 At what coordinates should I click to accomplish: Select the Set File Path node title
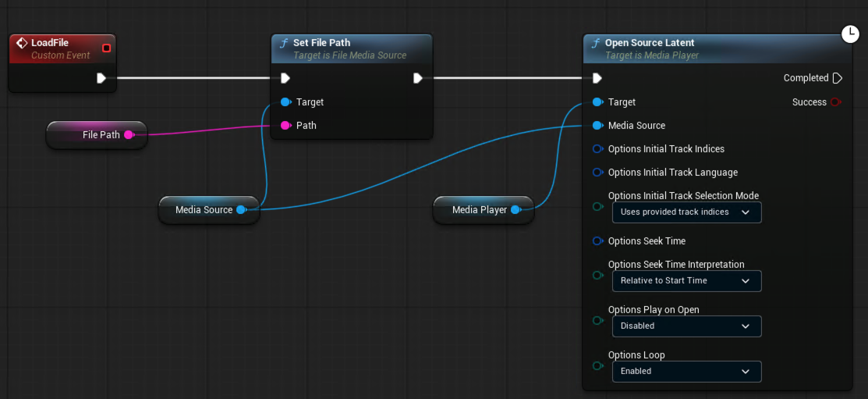[x=321, y=43]
